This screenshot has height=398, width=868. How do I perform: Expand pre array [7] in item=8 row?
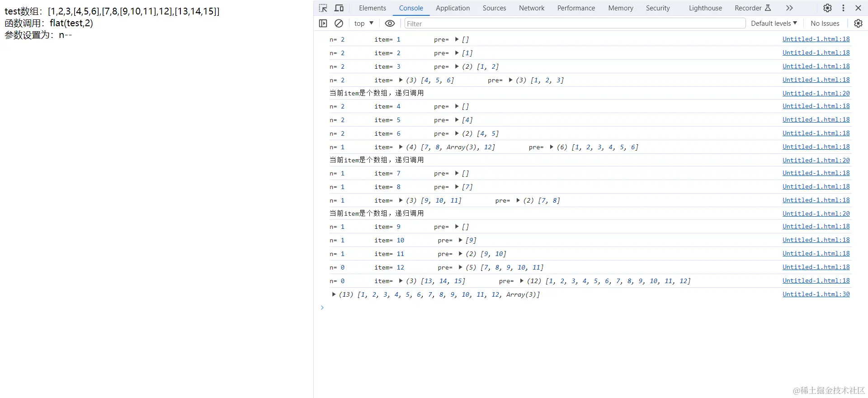[x=457, y=187]
